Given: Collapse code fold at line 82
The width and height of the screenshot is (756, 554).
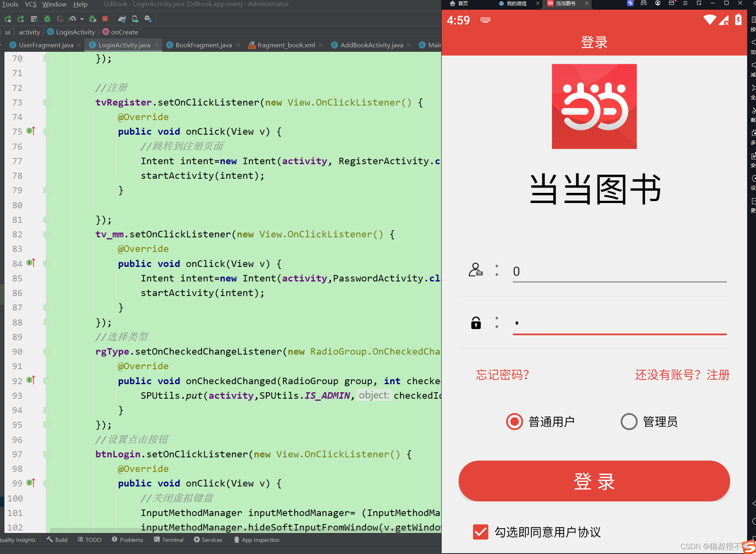Looking at the screenshot, I should [x=46, y=235].
